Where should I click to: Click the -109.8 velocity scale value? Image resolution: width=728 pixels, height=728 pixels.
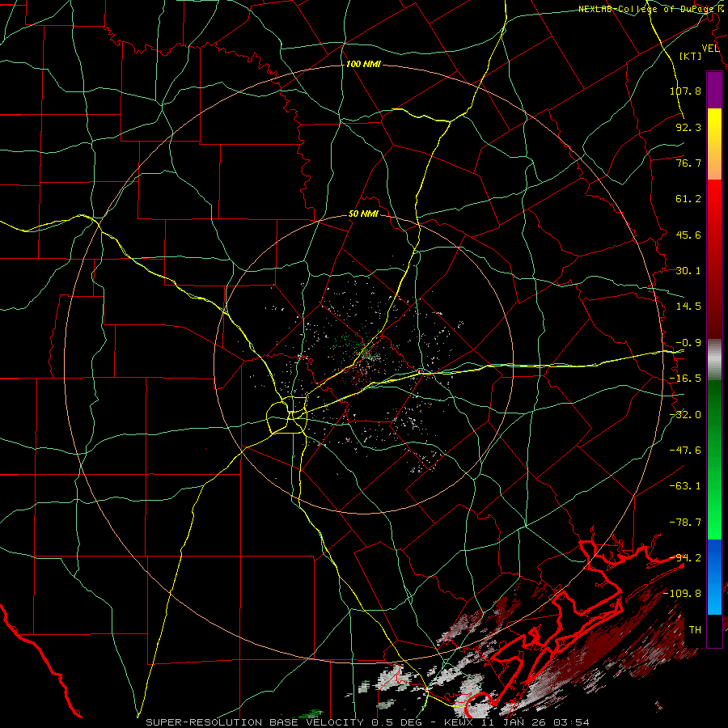tap(683, 594)
